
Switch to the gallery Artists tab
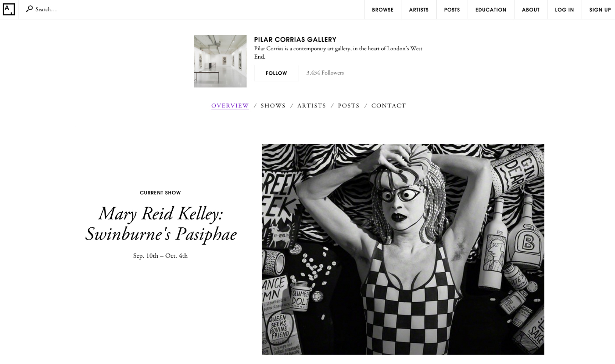tap(312, 106)
